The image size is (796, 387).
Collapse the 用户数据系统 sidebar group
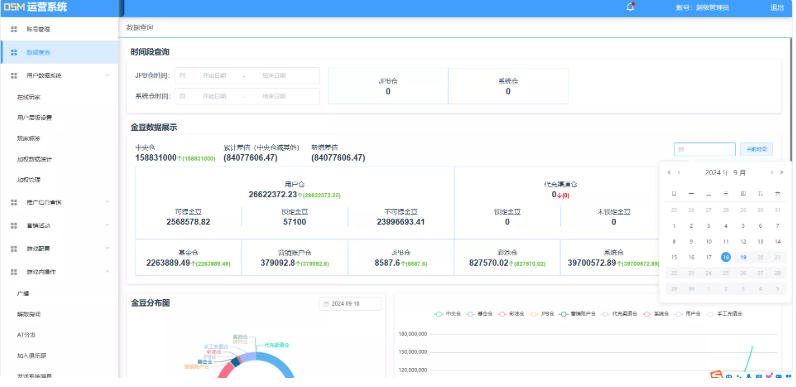click(107, 76)
